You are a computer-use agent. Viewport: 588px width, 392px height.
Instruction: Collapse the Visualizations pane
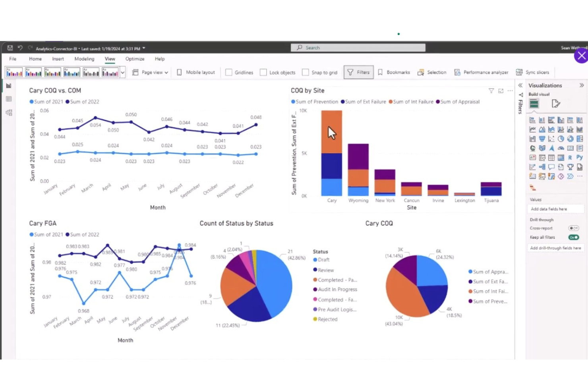(x=582, y=85)
